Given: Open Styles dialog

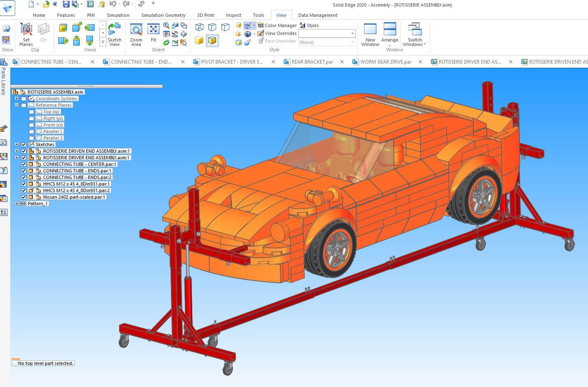Looking at the screenshot, I should pos(309,25).
